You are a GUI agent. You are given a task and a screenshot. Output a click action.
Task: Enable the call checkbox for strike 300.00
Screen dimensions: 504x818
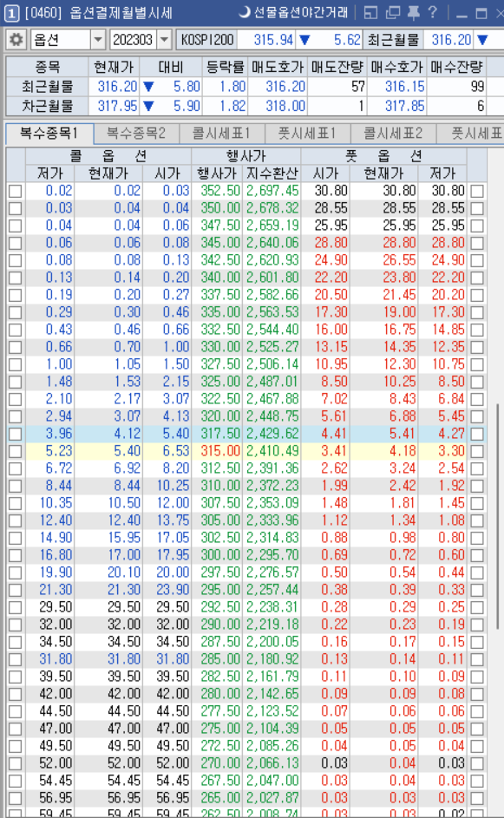point(16,555)
